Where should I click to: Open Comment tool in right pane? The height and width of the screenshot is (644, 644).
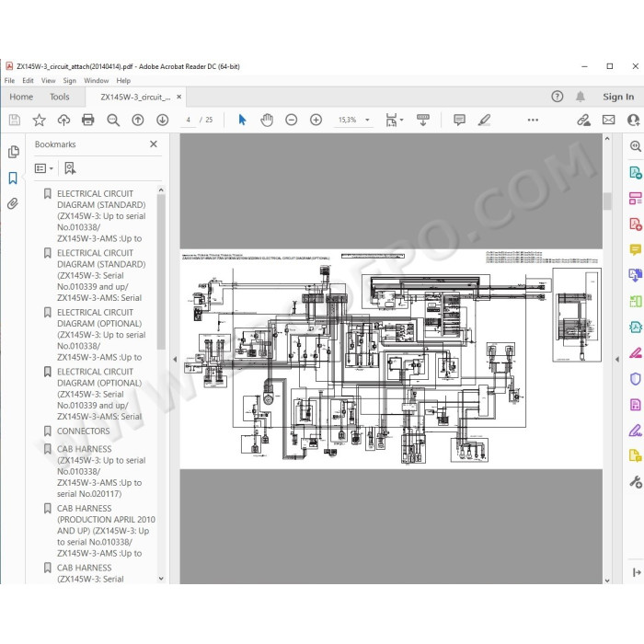point(635,249)
